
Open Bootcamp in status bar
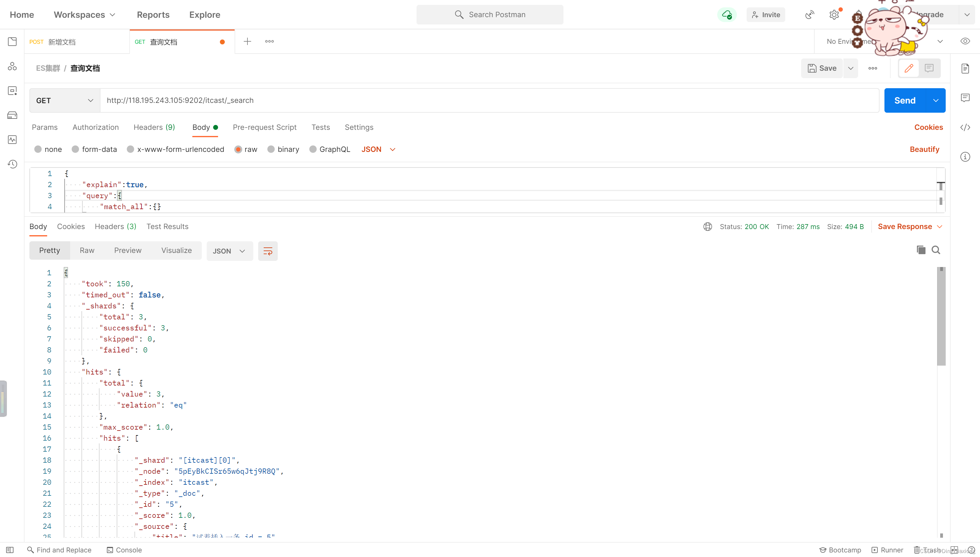point(840,550)
